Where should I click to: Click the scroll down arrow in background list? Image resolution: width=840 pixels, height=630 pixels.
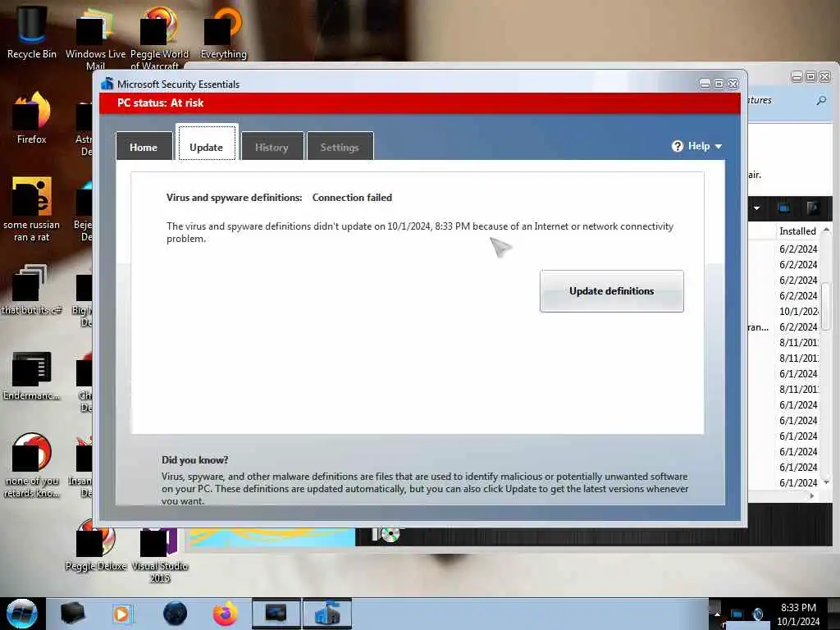pyautogui.click(x=827, y=482)
